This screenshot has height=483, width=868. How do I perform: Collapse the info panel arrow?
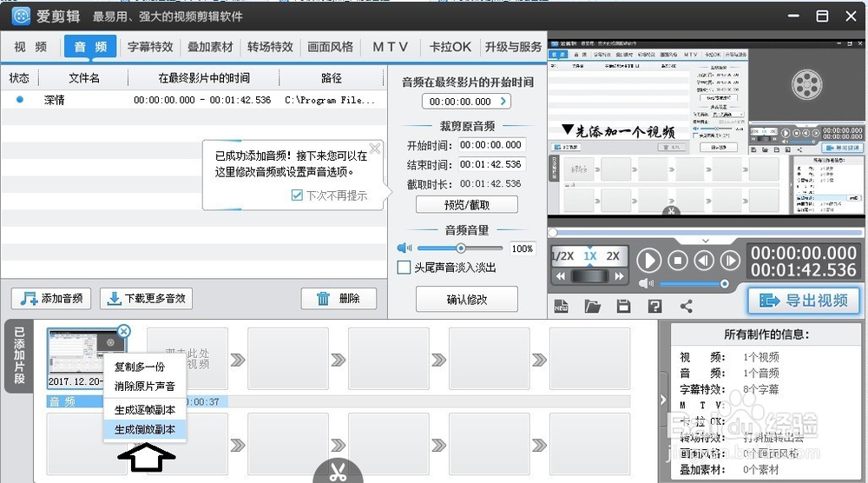(663, 400)
